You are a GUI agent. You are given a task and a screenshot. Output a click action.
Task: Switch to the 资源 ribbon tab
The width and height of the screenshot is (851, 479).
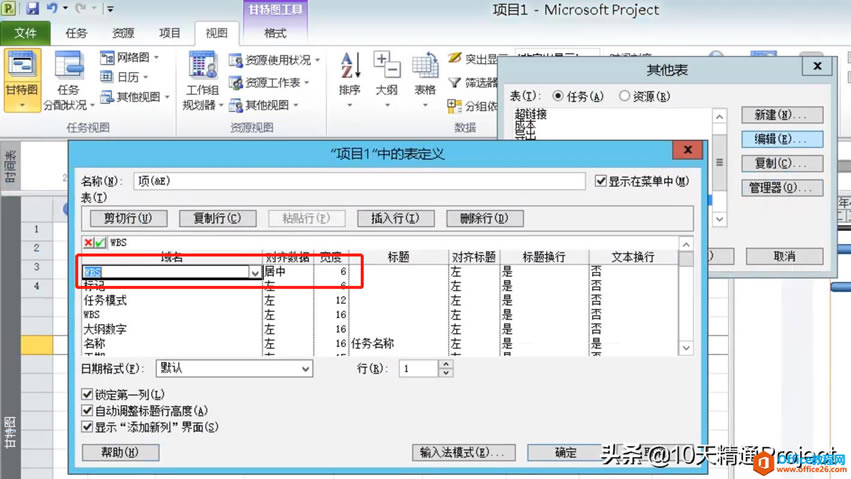pyautogui.click(x=123, y=33)
